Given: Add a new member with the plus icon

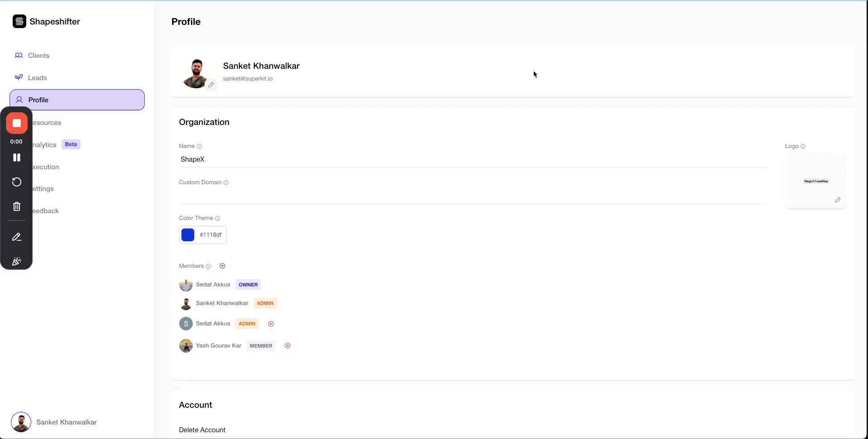Looking at the screenshot, I should 222,266.
